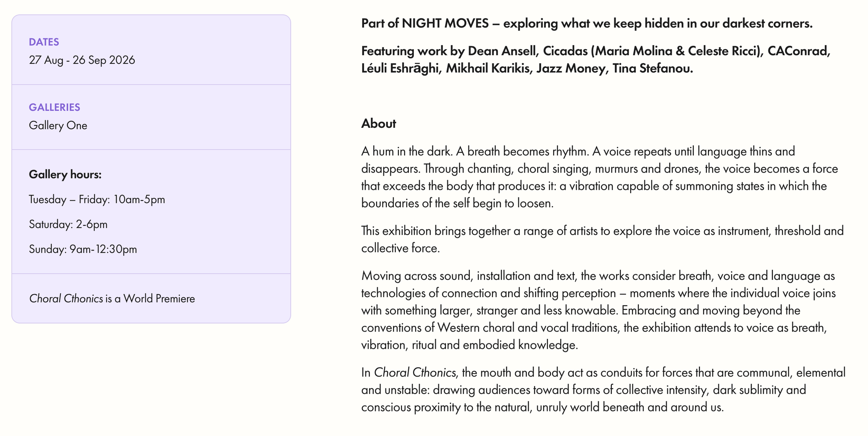The height and width of the screenshot is (436, 868).
Task: Click the Gallery hours heading
Action: [x=65, y=174]
